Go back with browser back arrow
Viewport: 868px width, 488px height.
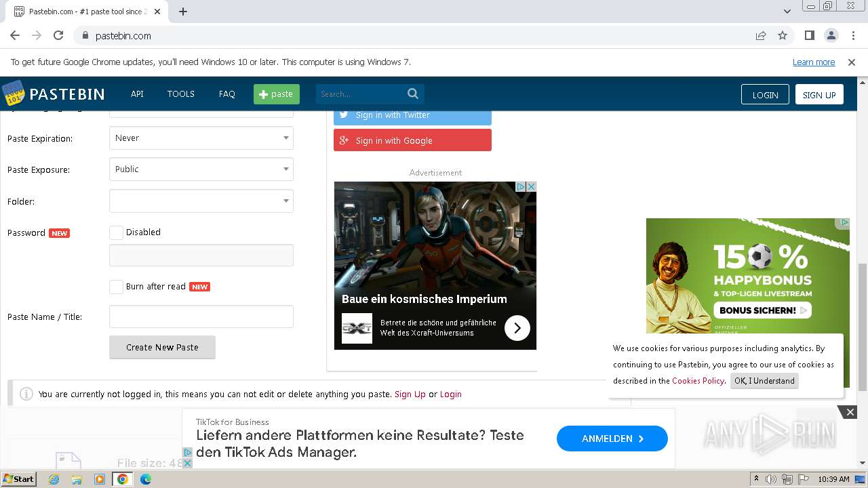point(15,35)
